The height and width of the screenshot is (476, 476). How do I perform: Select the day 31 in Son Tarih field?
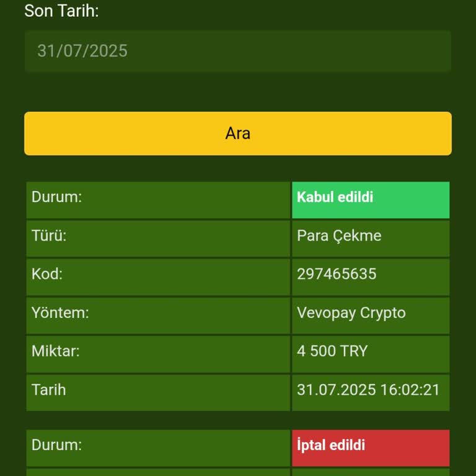coord(45,51)
